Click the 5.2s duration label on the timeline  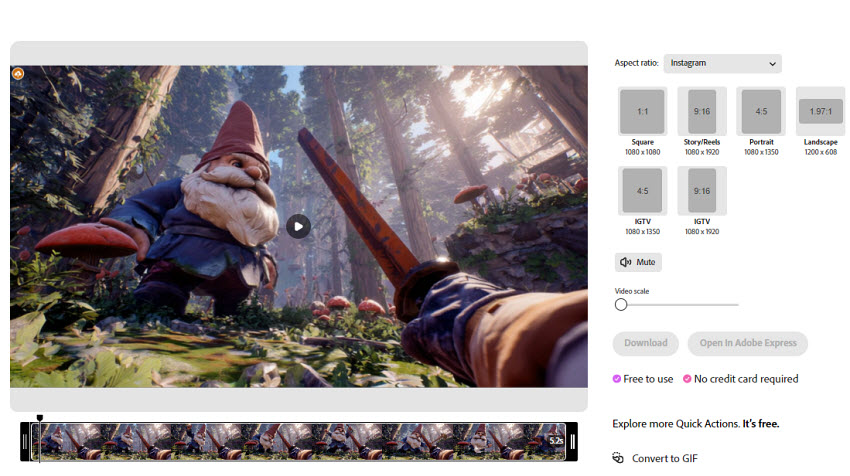556,441
